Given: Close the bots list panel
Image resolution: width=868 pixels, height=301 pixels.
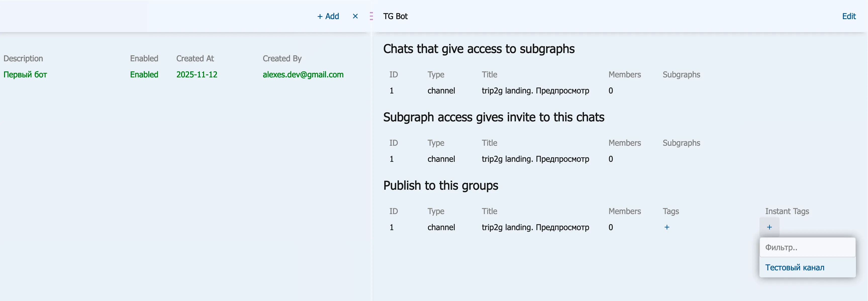Looking at the screenshot, I should (x=355, y=16).
